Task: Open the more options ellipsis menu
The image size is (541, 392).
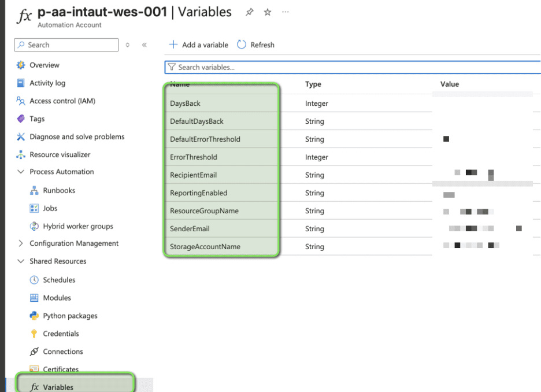Action: (x=285, y=12)
